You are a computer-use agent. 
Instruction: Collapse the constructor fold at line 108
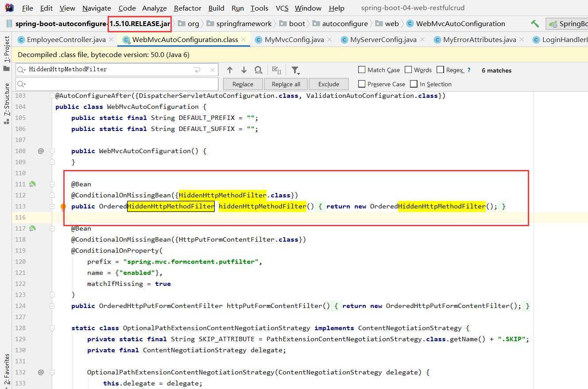click(x=52, y=151)
